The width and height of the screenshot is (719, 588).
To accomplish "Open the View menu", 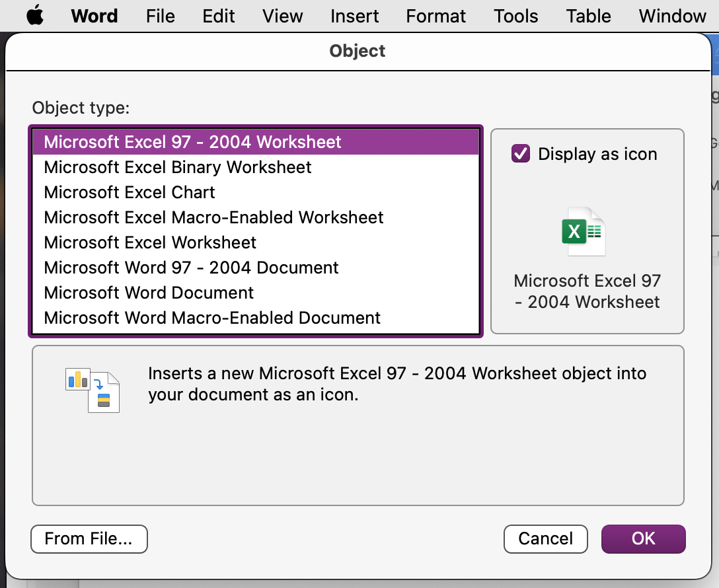I will click(282, 16).
